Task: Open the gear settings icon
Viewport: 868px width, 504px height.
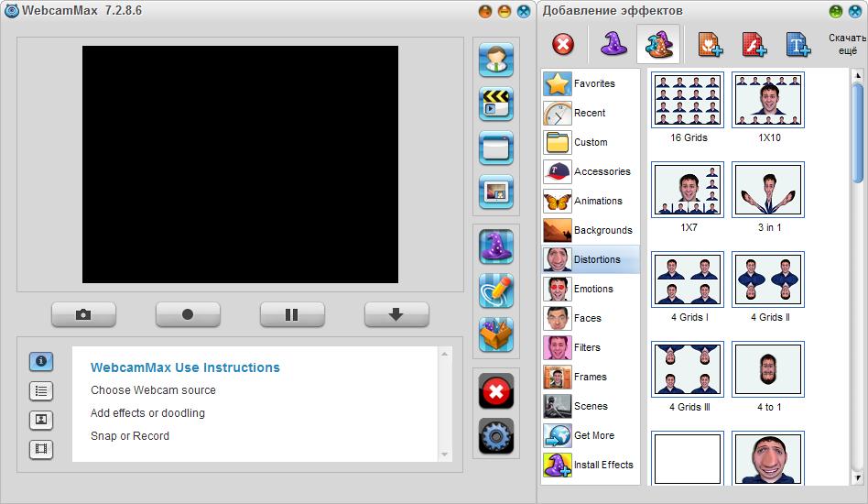Action: pyautogui.click(x=495, y=437)
